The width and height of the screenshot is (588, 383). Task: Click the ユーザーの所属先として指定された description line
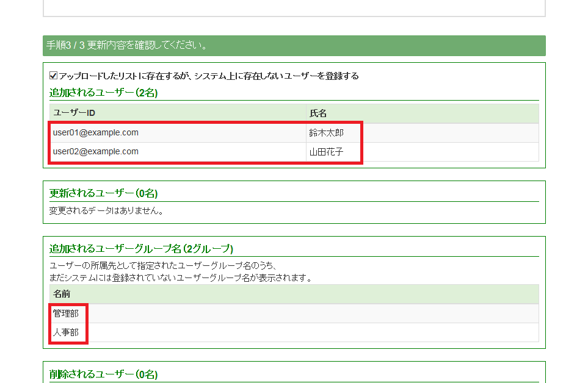click(163, 266)
